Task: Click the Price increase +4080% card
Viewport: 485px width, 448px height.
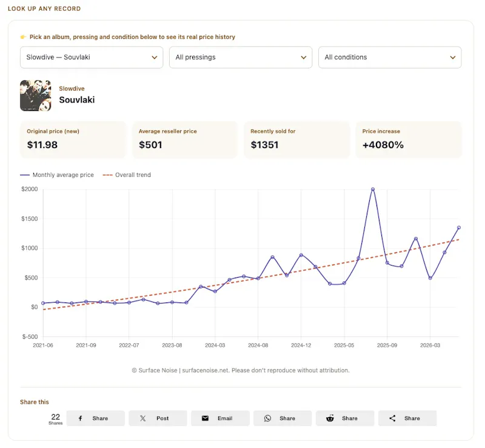Action: [x=409, y=140]
